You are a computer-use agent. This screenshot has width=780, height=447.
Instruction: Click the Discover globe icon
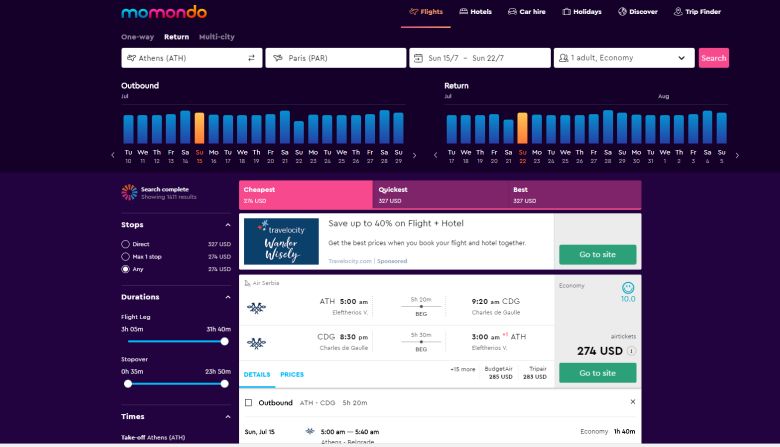click(x=622, y=11)
